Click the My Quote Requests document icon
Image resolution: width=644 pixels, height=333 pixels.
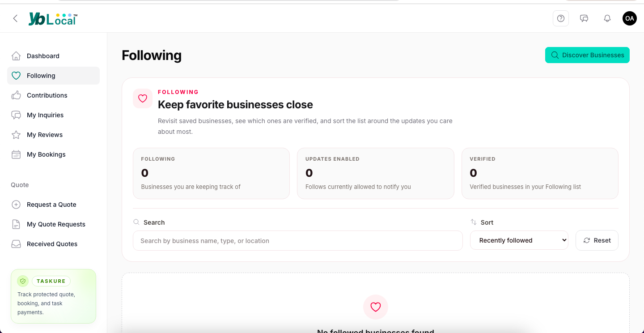click(16, 224)
